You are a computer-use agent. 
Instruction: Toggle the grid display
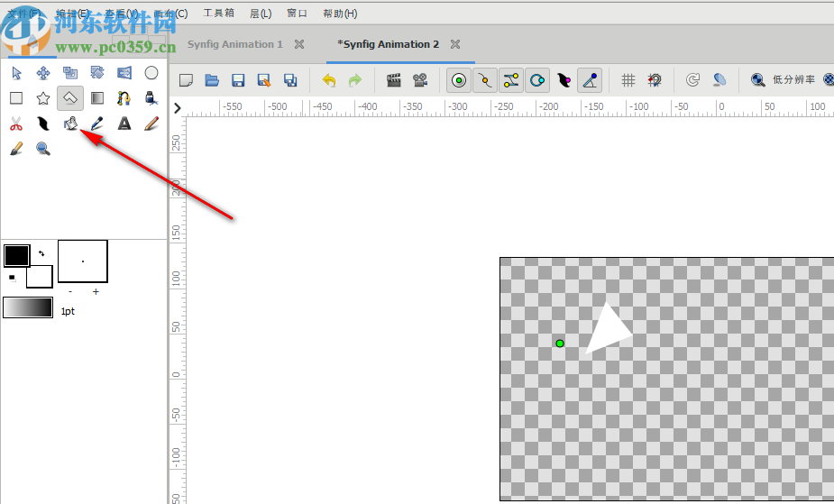628,80
